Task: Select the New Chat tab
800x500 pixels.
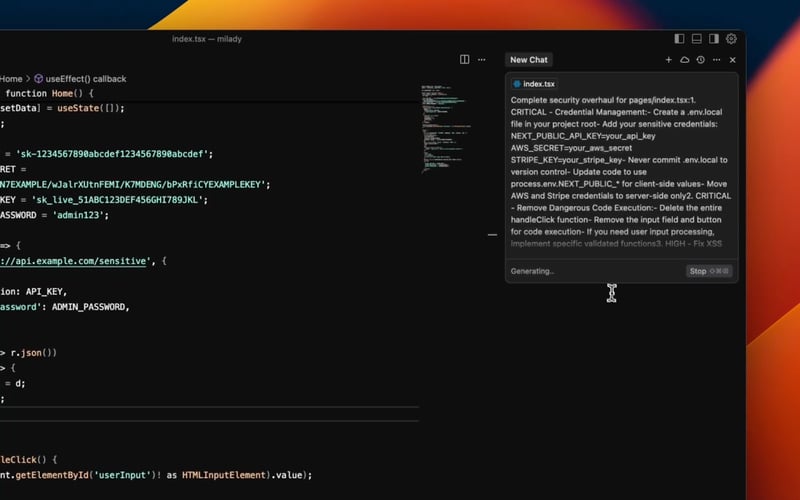Action: pyautogui.click(x=529, y=60)
